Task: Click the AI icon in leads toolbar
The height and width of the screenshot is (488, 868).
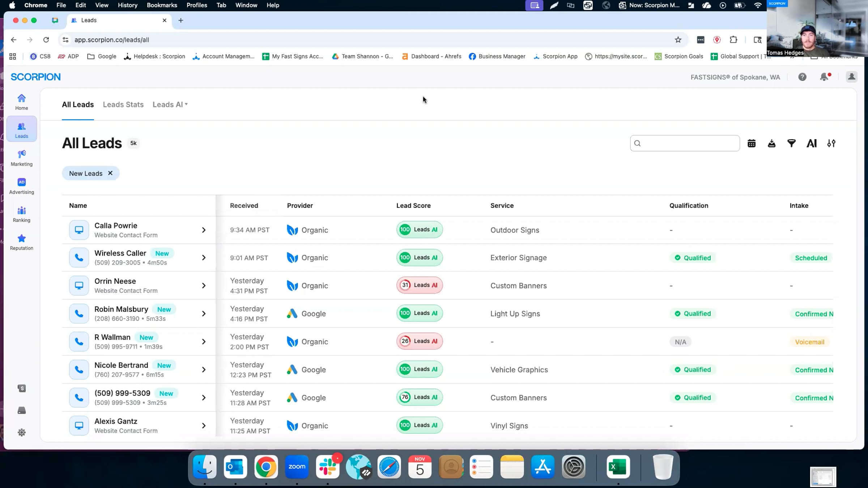Action: tap(812, 144)
